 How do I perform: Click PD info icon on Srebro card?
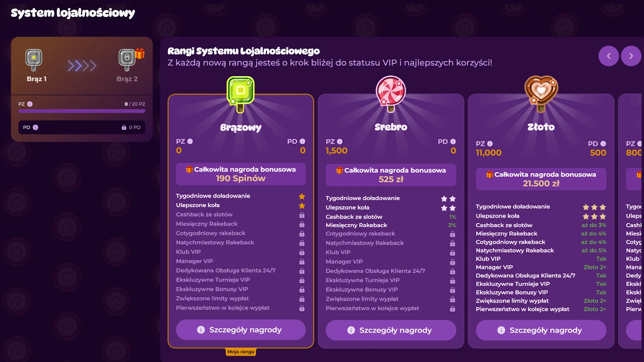click(453, 142)
